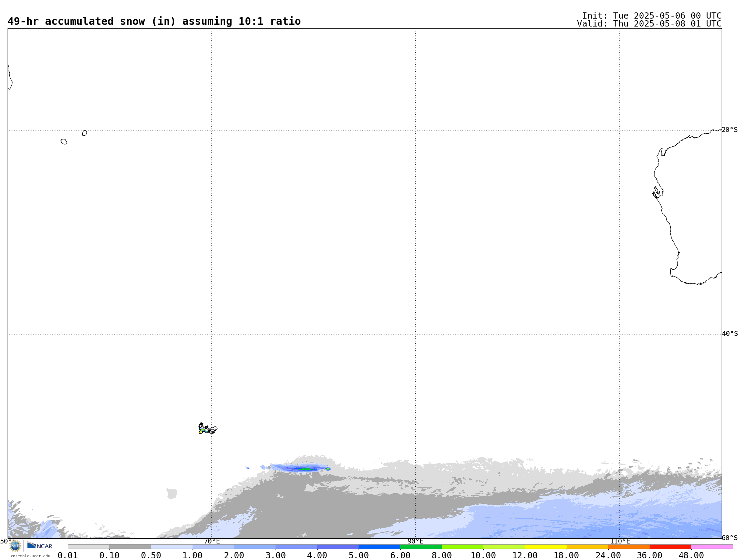This screenshot has height=560, width=744.
Task: Click the colorbar value 48.00
Action: tap(691, 555)
